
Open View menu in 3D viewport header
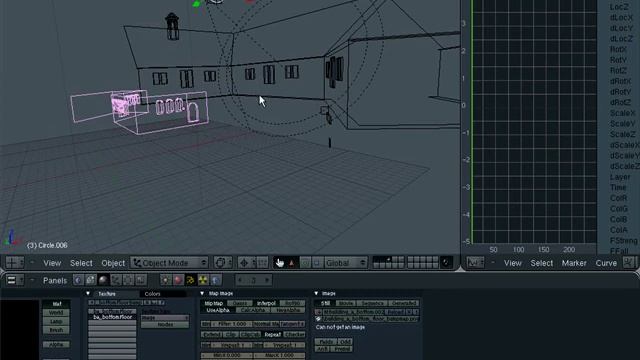52,263
